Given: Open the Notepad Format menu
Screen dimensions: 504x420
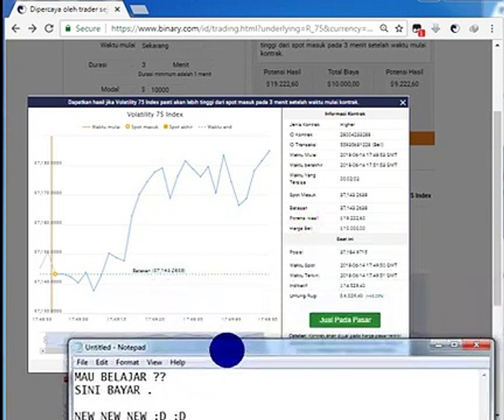Looking at the screenshot, I should [x=127, y=362].
